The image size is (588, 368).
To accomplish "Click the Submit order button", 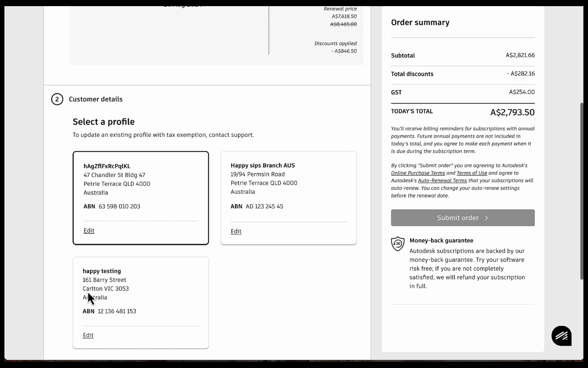I will click(x=462, y=218).
